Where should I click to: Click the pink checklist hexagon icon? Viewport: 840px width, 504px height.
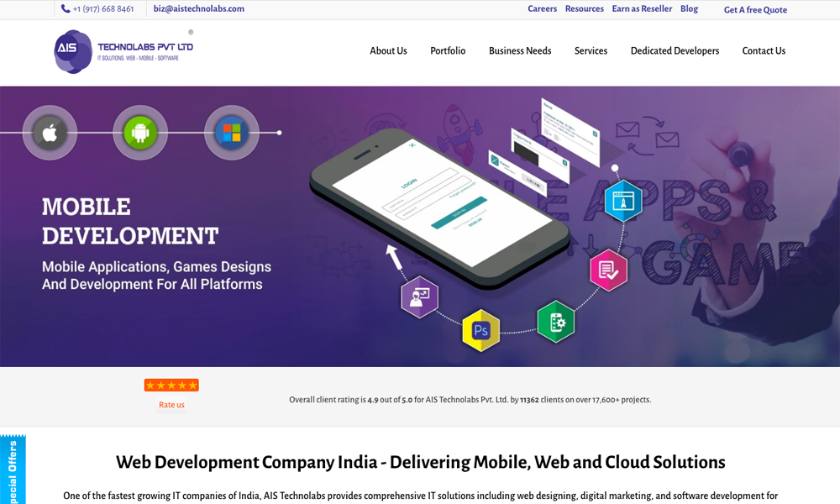[608, 270]
